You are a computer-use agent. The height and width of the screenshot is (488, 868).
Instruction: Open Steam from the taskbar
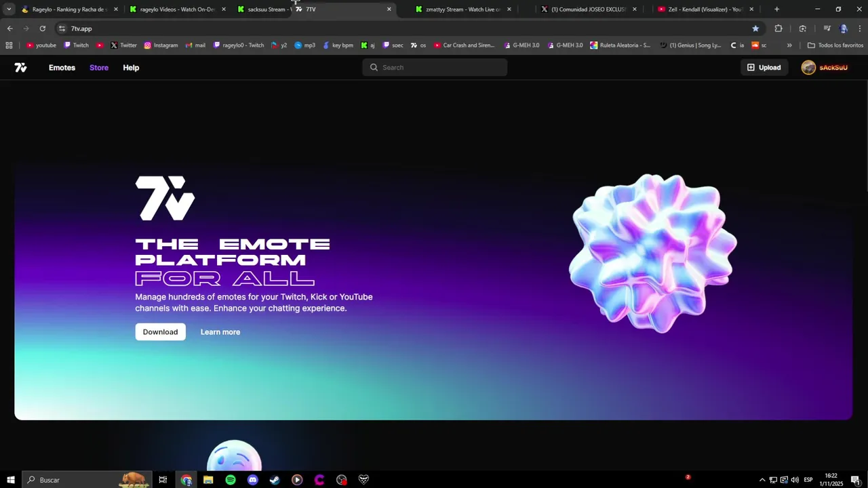(275, 480)
